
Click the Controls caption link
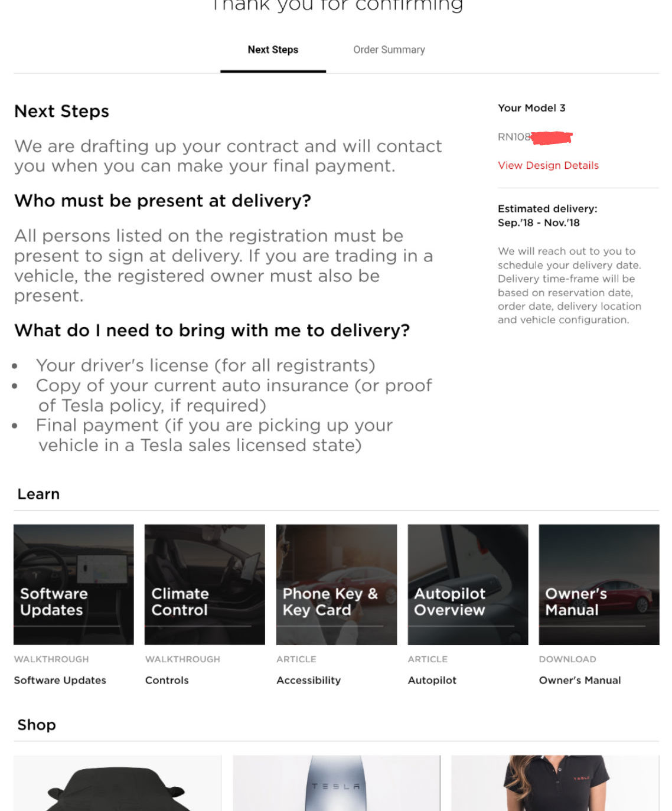pyautogui.click(x=167, y=680)
